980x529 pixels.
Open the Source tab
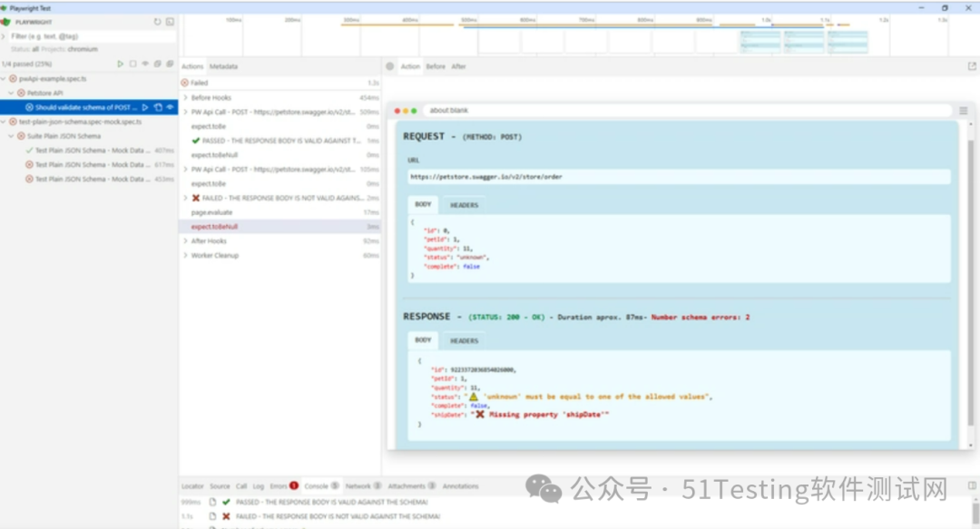[x=220, y=485]
